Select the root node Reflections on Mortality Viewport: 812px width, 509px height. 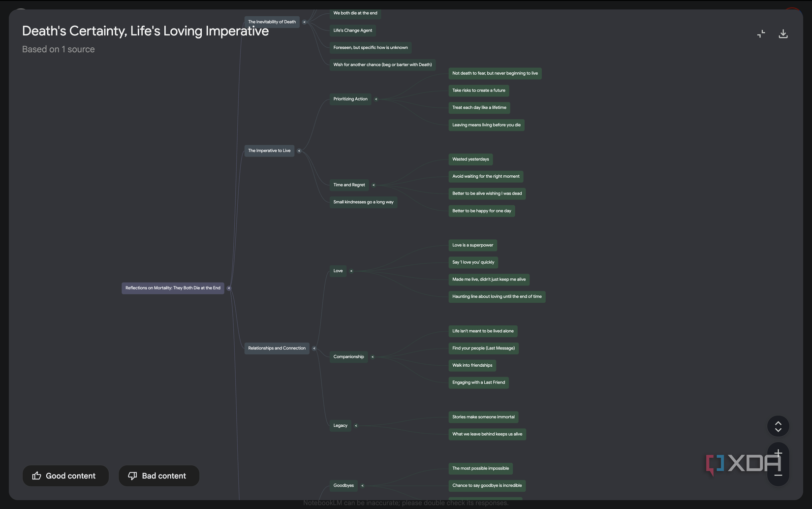click(x=172, y=288)
